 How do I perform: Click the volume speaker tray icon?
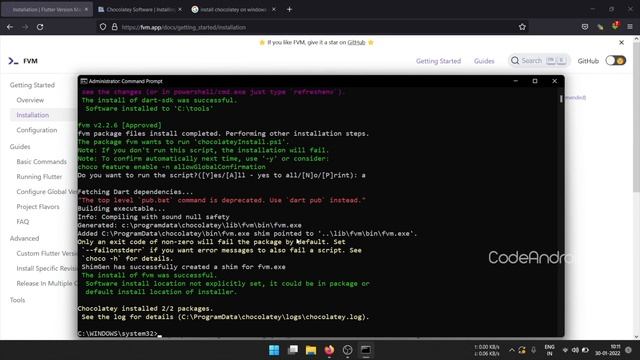[x=575, y=350]
